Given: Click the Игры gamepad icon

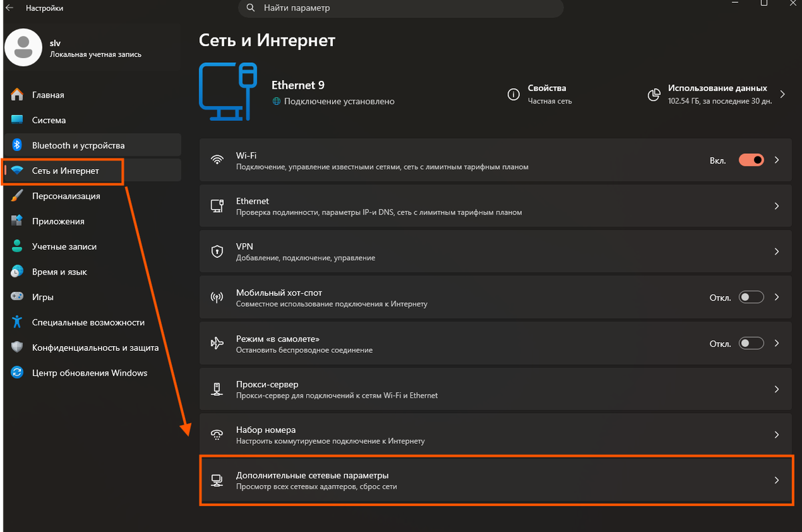Looking at the screenshot, I should coord(17,297).
